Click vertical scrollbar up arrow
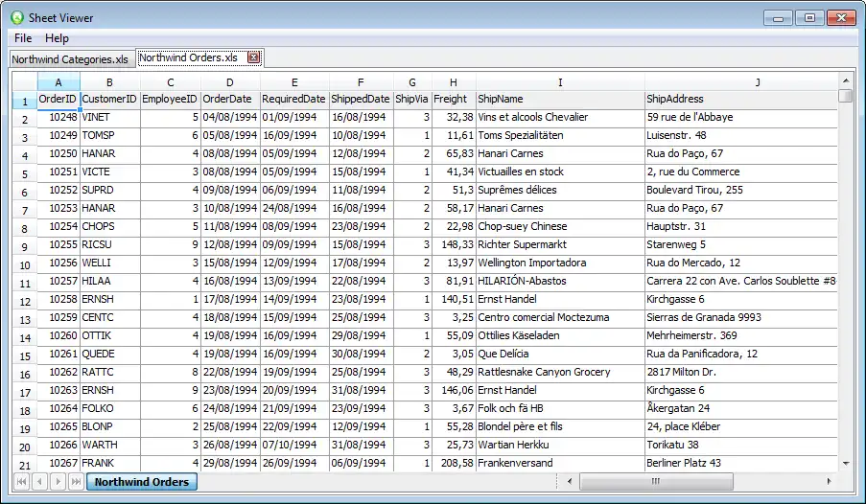This screenshot has height=504, width=866. click(x=846, y=81)
